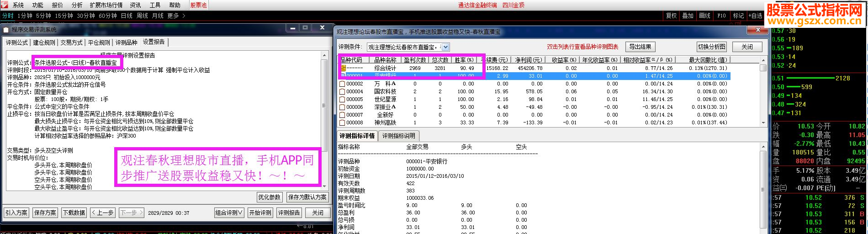Click 叠加 in chart toolbar
Image resolution: width=868 pixels, height=234 pixels.
688,16
